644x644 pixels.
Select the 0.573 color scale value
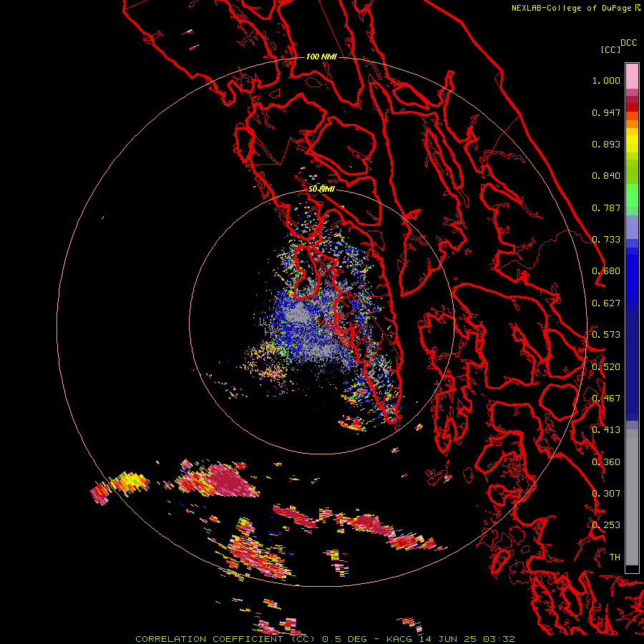tap(606, 335)
